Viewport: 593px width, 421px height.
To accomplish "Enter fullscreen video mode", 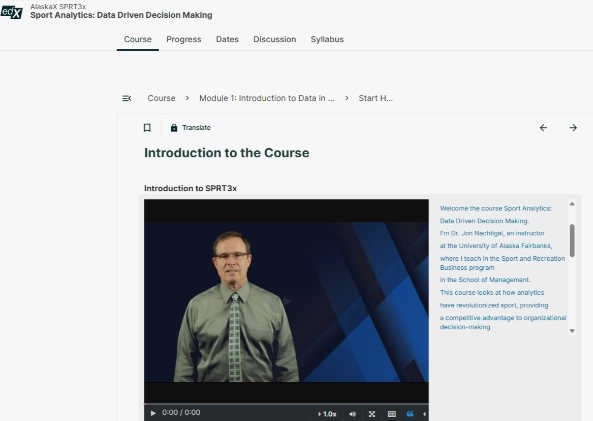I will pos(372,414).
